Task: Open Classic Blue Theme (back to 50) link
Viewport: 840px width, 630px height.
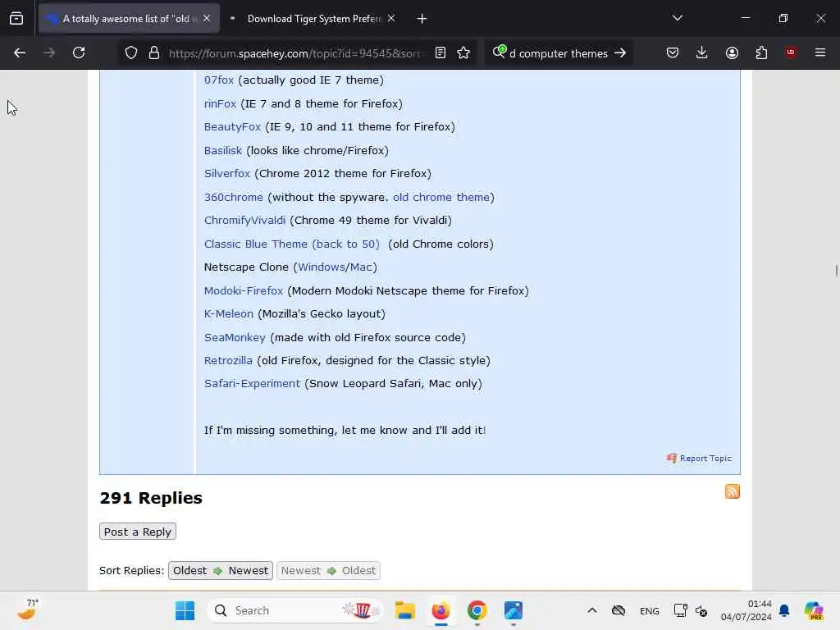Action: (292, 244)
